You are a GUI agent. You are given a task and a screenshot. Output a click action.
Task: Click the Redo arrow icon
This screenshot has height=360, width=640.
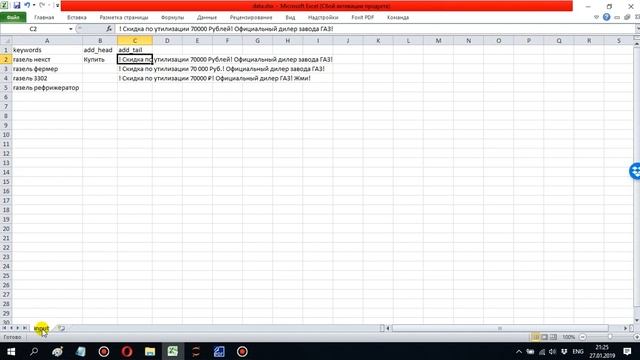click(x=42, y=5)
